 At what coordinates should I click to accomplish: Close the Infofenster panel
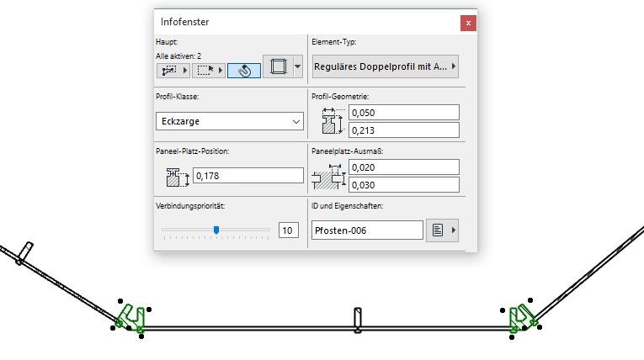[x=468, y=23]
